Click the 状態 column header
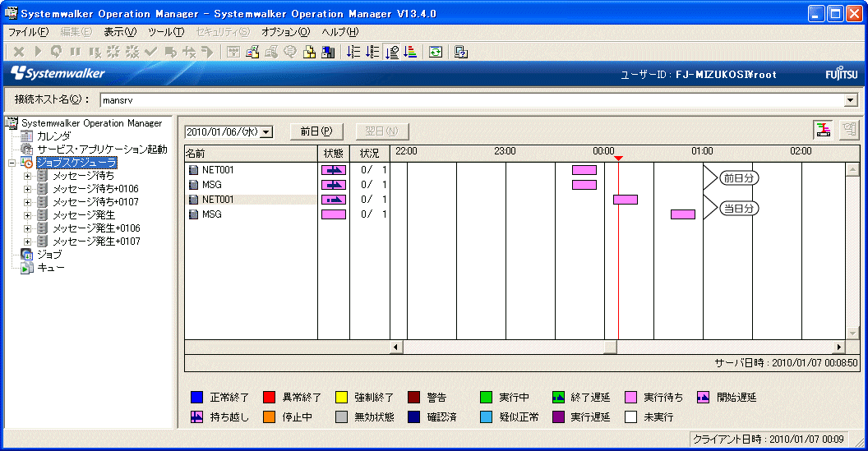868x451 pixels. pyautogui.click(x=333, y=154)
